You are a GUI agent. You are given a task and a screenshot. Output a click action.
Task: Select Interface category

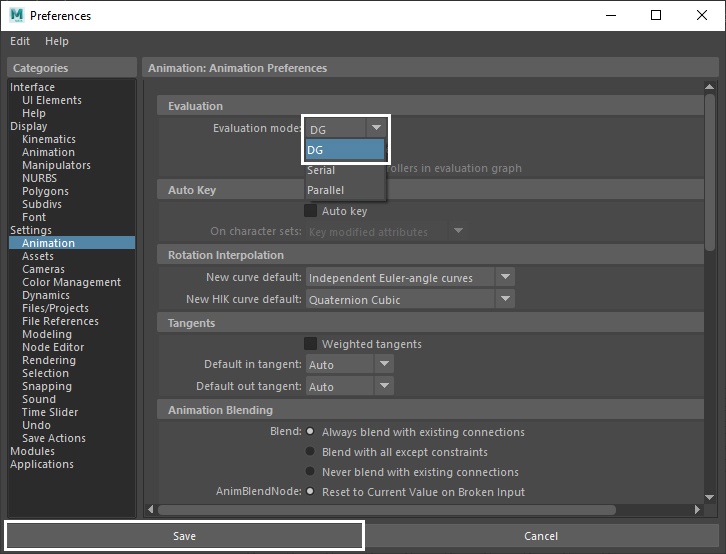coord(32,87)
